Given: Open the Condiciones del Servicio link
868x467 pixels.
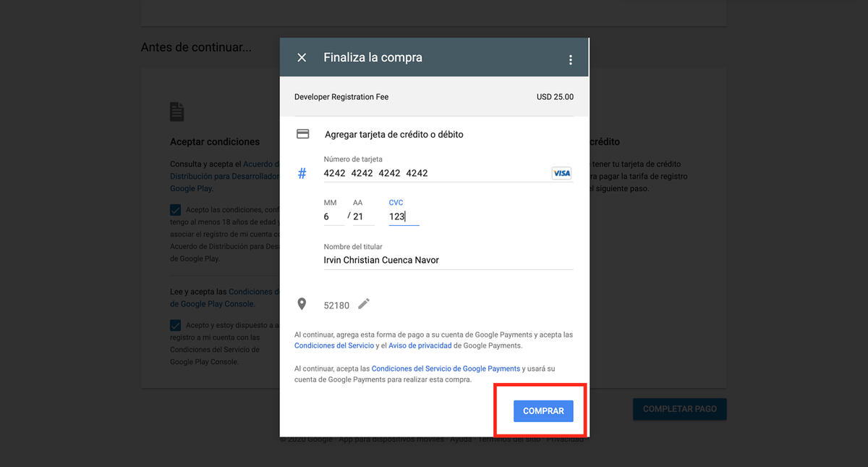Looking at the screenshot, I should 334,345.
